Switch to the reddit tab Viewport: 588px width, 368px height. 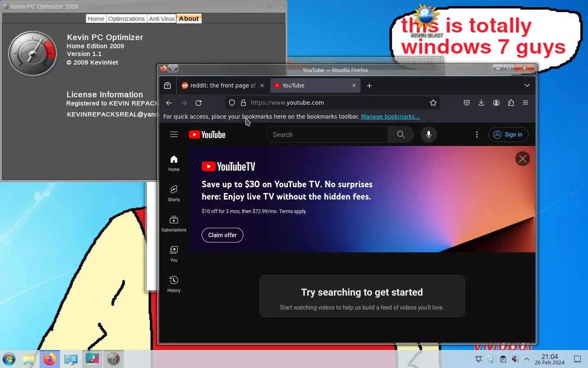coord(223,85)
